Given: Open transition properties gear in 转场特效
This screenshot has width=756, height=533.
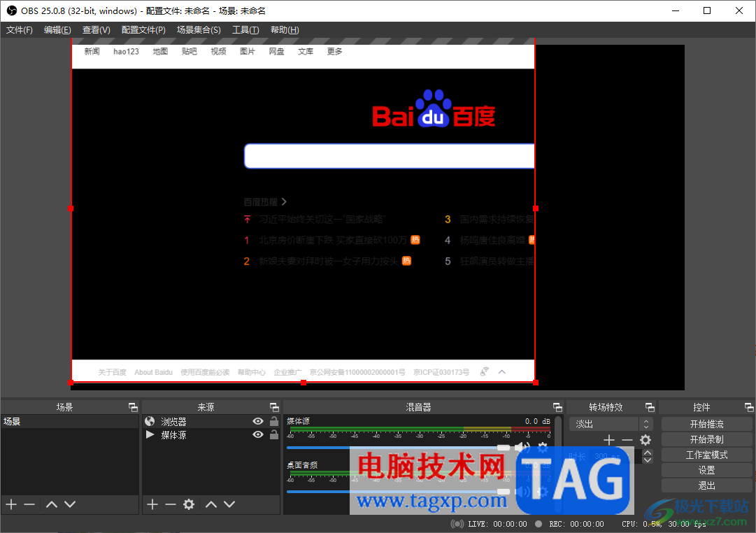Looking at the screenshot, I should pos(646,440).
